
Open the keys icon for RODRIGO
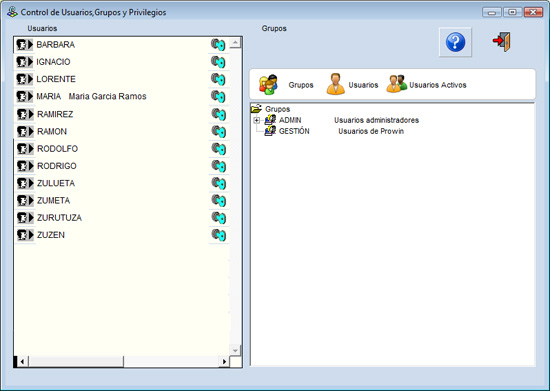pyautogui.click(x=219, y=166)
